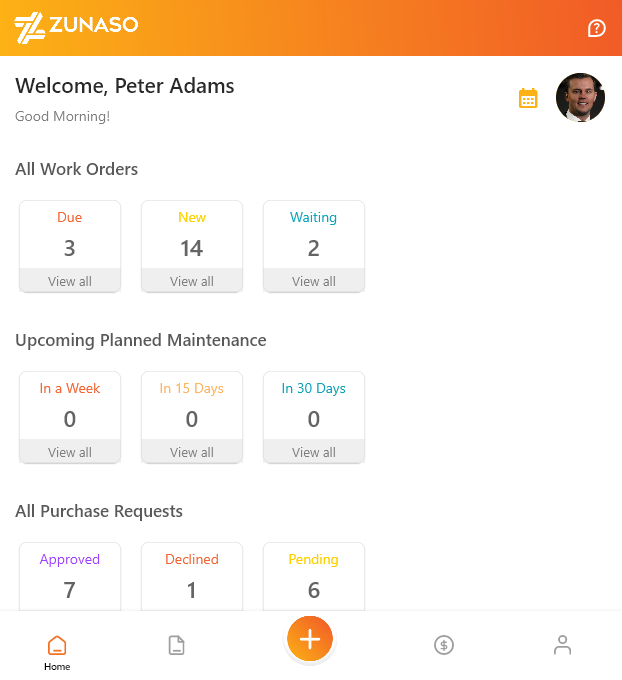Click Peter Adams profile photo
This screenshot has height=680, width=622.
coord(580,98)
